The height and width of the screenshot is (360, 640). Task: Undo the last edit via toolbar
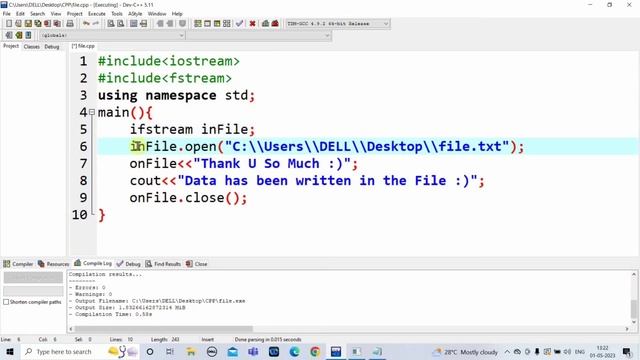[x=86, y=24]
